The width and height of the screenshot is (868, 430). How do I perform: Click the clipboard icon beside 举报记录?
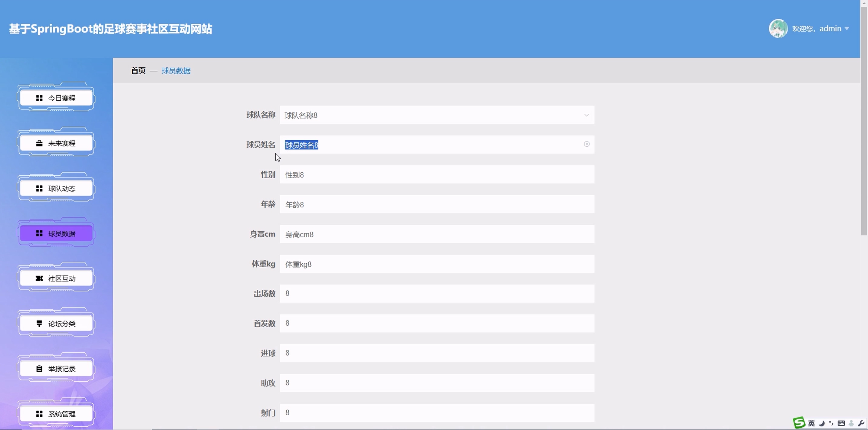pos(39,369)
